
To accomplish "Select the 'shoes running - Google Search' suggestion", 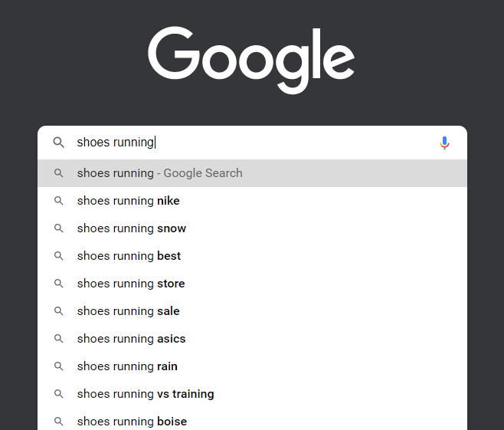I will 159,173.
